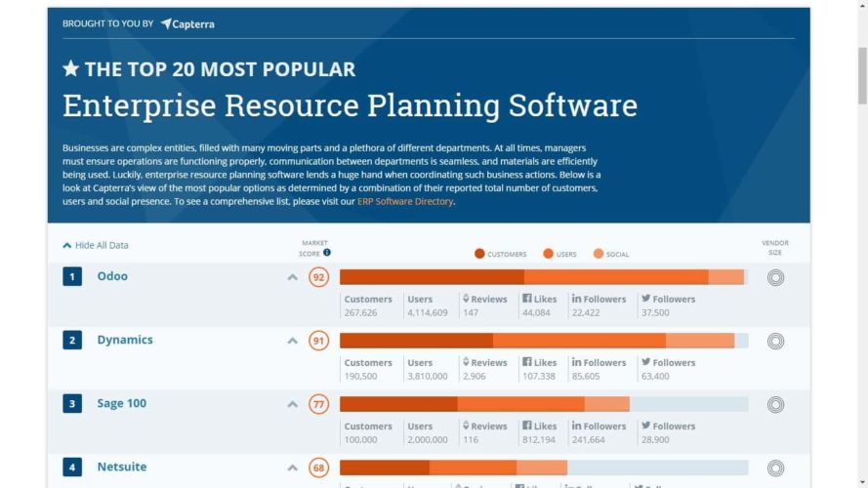
Task: Click Odoo's vendor size icon
Action: click(x=775, y=277)
